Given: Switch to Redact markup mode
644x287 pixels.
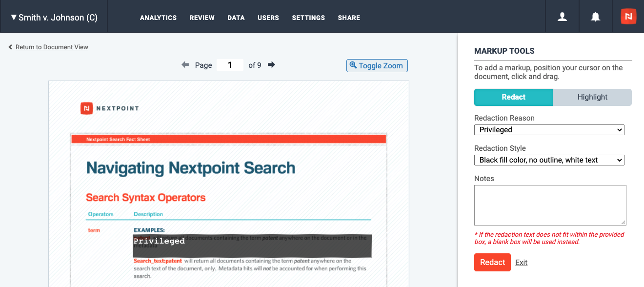Looking at the screenshot, I should tap(514, 97).
